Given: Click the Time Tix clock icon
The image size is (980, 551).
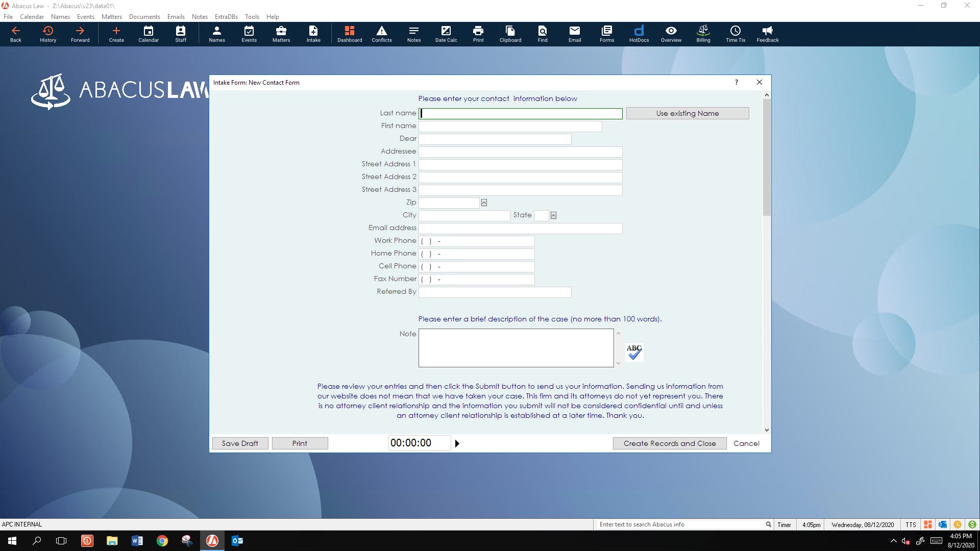Looking at the screenshot, I should [735, 34].
